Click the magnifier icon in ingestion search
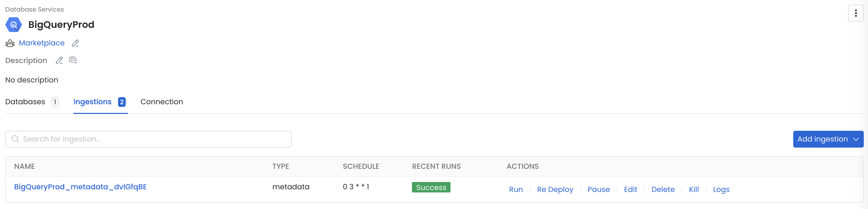Image resolution: width=868 pixels, height=209 pixels. click(15, 139)
